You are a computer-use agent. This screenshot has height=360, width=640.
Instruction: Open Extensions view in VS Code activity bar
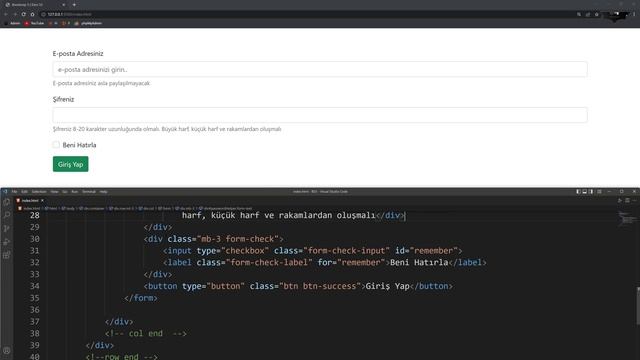point(7,256)
